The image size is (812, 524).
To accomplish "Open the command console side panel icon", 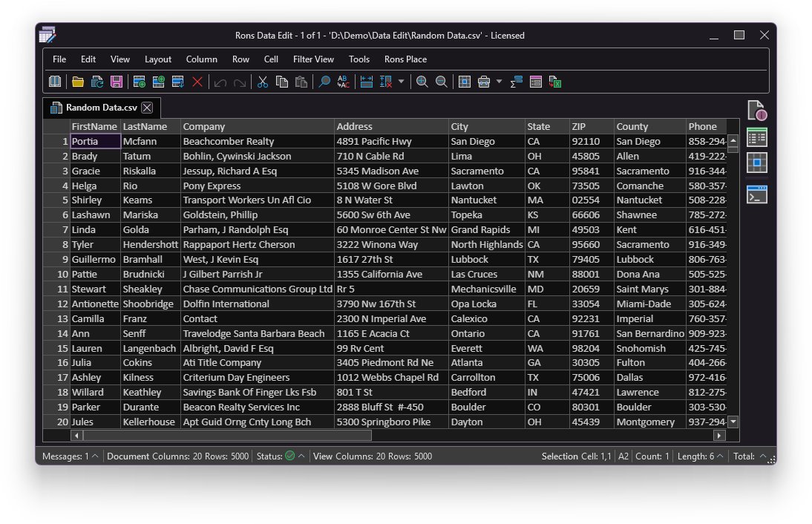I will [756, 194].
